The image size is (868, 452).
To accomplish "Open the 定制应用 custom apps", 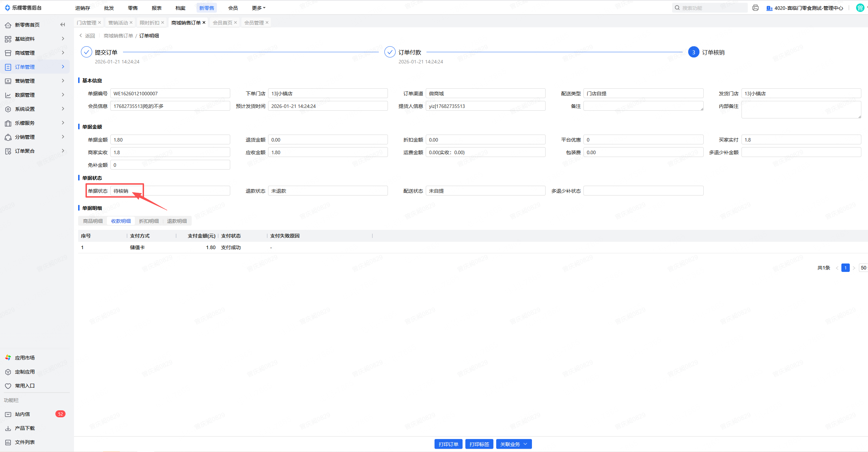I will point(25,371).
